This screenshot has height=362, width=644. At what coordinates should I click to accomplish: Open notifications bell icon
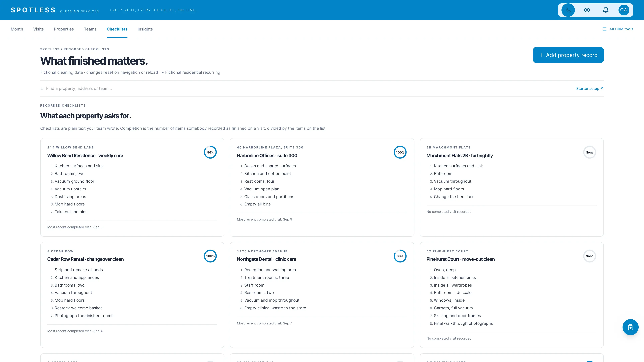tap(605, 10)
